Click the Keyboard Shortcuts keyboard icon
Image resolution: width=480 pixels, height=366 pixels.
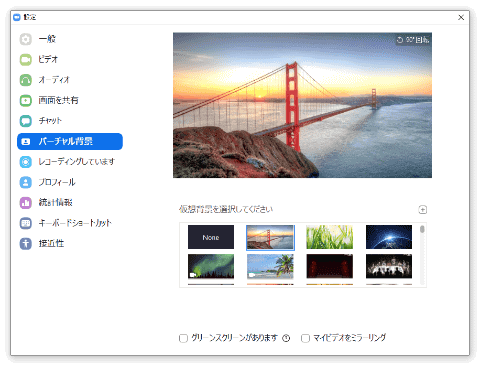tap(26, 223)
